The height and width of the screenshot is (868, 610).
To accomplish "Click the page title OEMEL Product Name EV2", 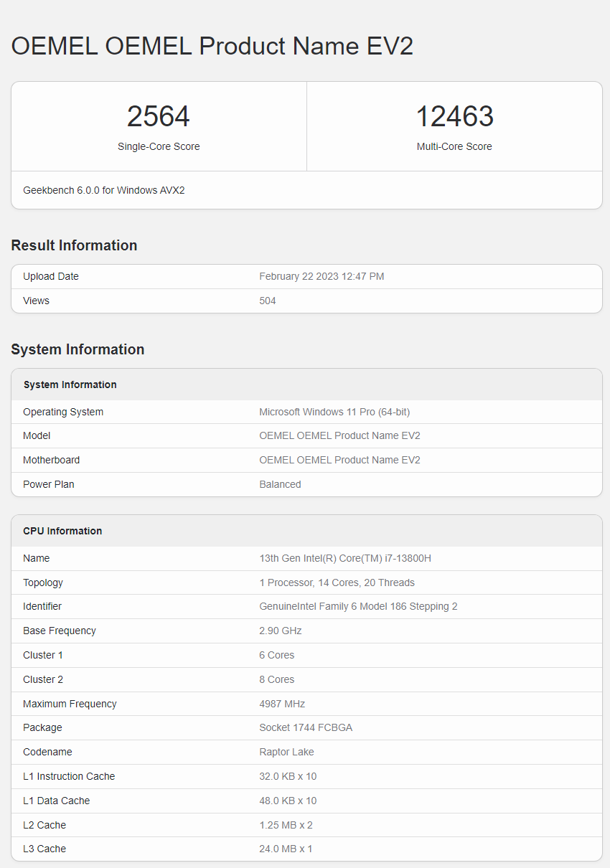I will click(212, 47).
